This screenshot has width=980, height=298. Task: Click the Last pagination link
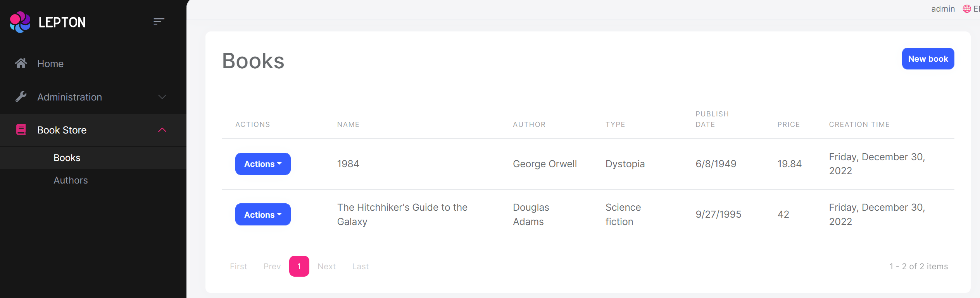point(360,267)
